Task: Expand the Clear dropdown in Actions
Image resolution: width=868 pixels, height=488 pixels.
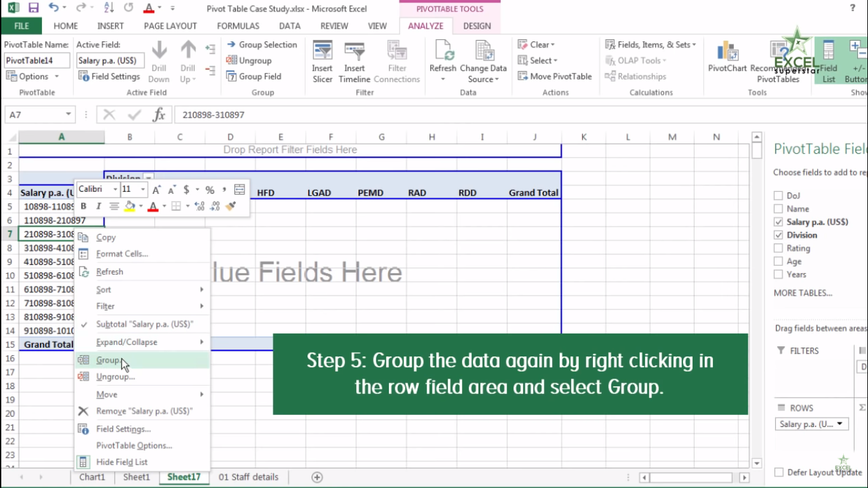Action: click(x=553, y=44)
